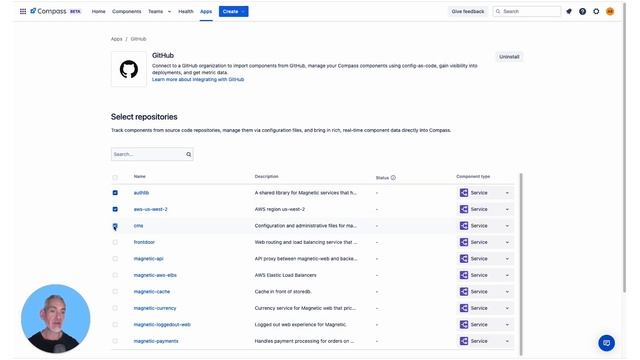Click the Status info icon
This screenshot has height=360, width=640.
[393, 178]
